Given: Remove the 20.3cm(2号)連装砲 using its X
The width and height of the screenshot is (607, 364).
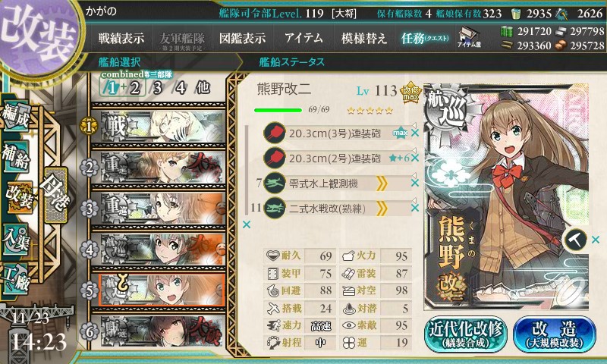Looking at the screenshot, I should (415, 158).
